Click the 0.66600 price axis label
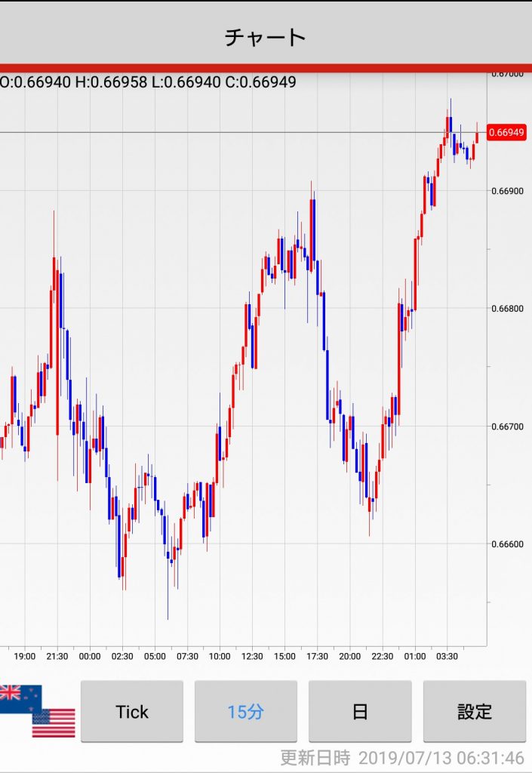The width and height of the screenshot is (532, 773). tap(506, 544)
